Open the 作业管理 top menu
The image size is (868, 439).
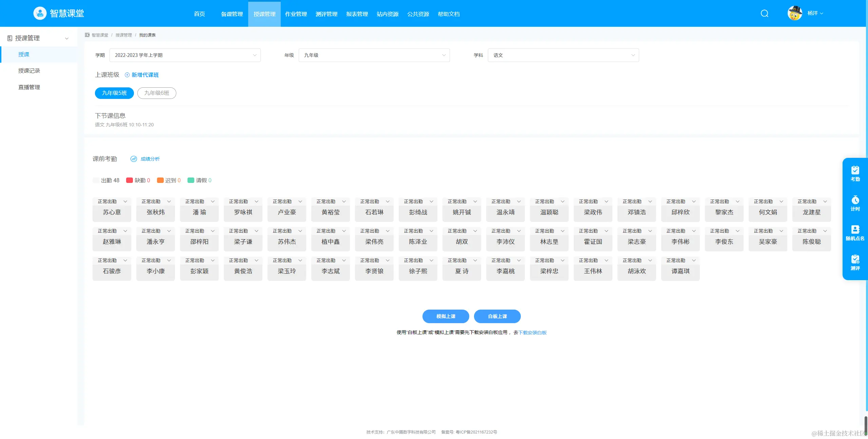pos(296,14)
